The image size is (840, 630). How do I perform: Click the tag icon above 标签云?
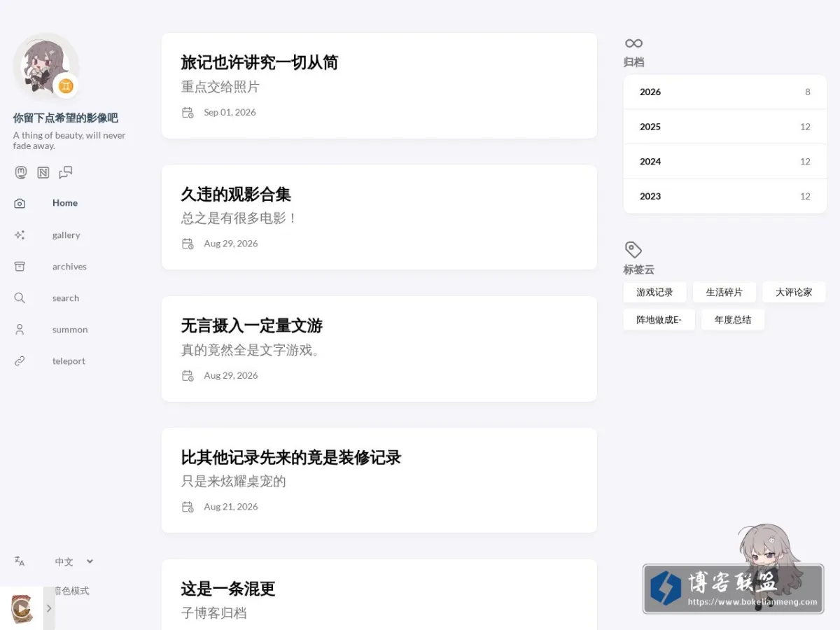[633, 250]
